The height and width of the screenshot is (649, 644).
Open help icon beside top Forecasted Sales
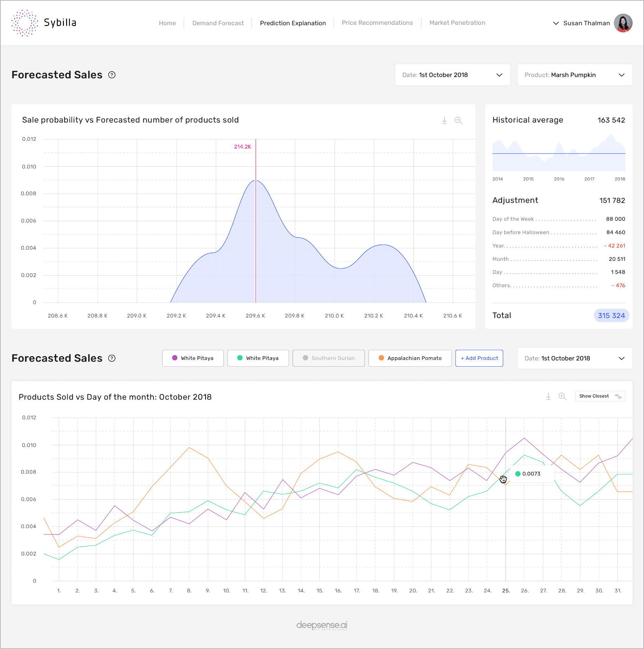coord(112,75)
